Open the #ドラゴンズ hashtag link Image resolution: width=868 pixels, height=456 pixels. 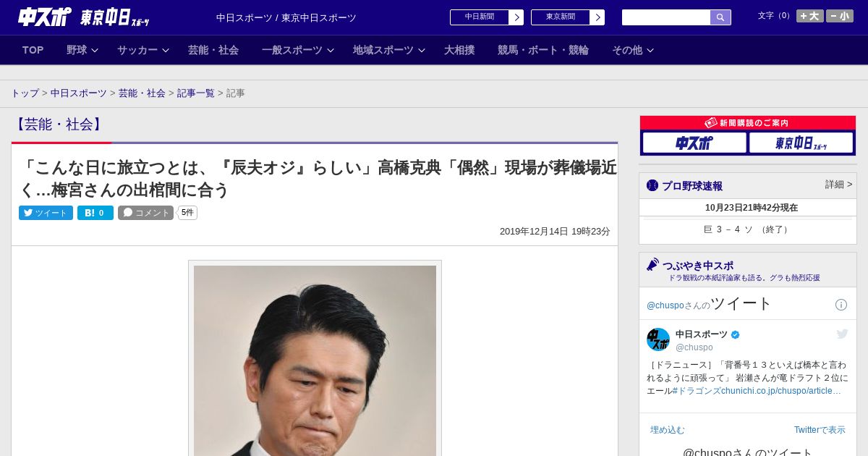[x=696, y=391]
